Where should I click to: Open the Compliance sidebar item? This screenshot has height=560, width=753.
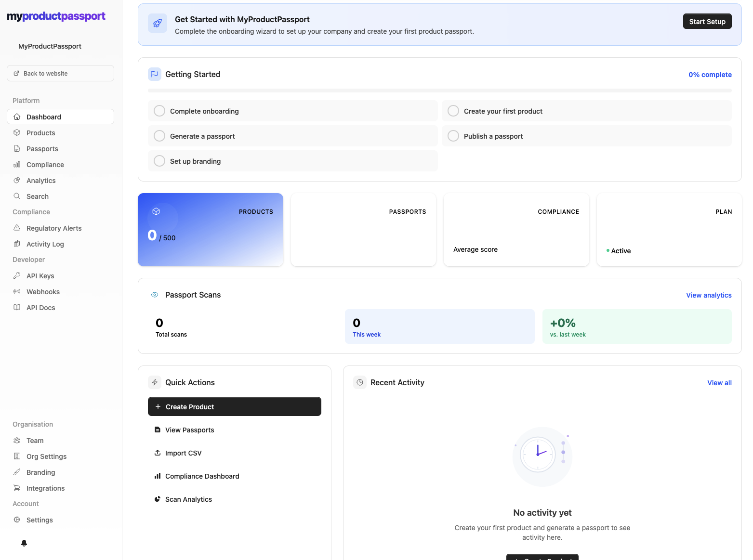tap(45, 164)
